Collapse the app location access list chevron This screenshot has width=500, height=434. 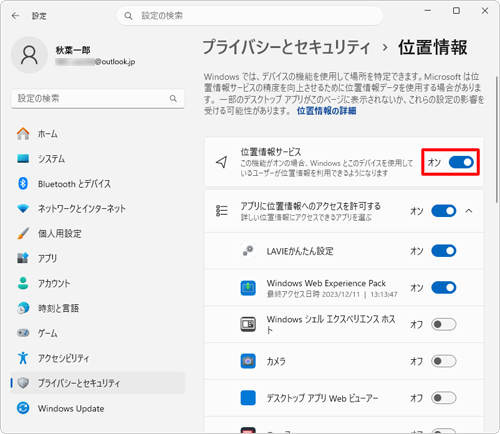click(469, 211)
